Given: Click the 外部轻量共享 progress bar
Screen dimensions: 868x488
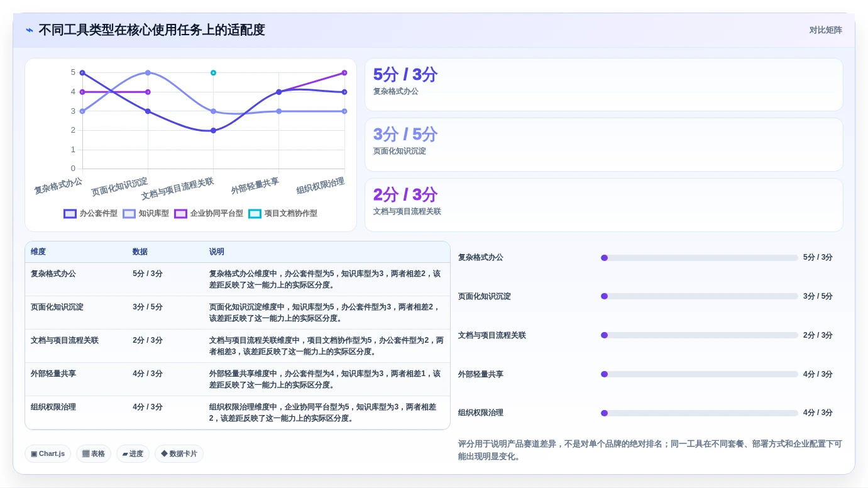Looking at the screenshot, I should (x=699, y=374).
